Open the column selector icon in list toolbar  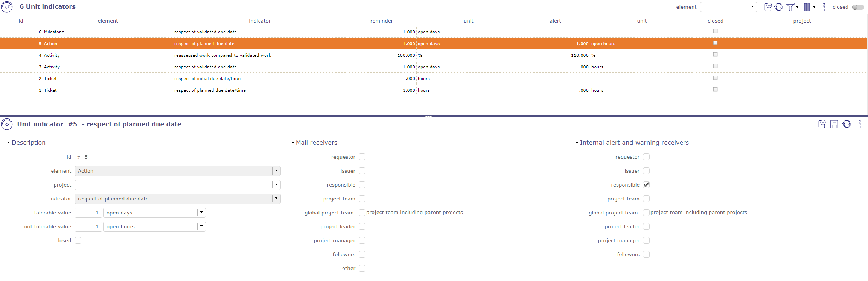[x=807, y=7]
